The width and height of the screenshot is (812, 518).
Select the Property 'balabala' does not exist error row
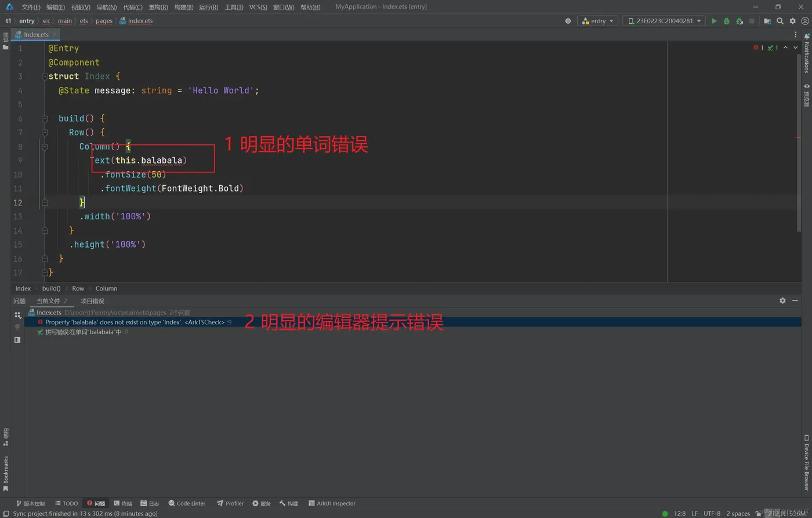click(x=413, y=322)
